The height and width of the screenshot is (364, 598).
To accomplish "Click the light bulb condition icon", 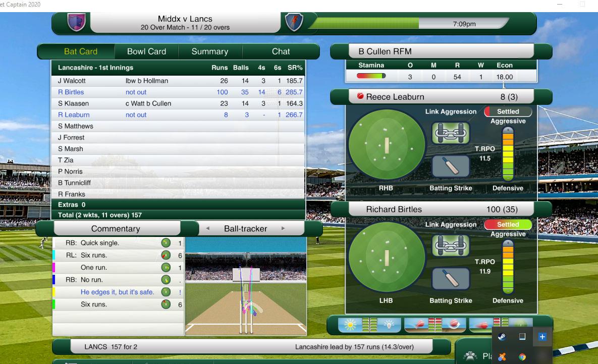I will tap(389, 325).
